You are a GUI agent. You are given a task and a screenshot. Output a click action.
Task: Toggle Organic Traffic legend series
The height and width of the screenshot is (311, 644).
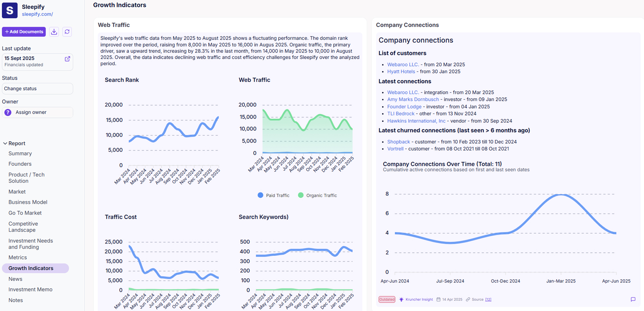pos(317,196)
